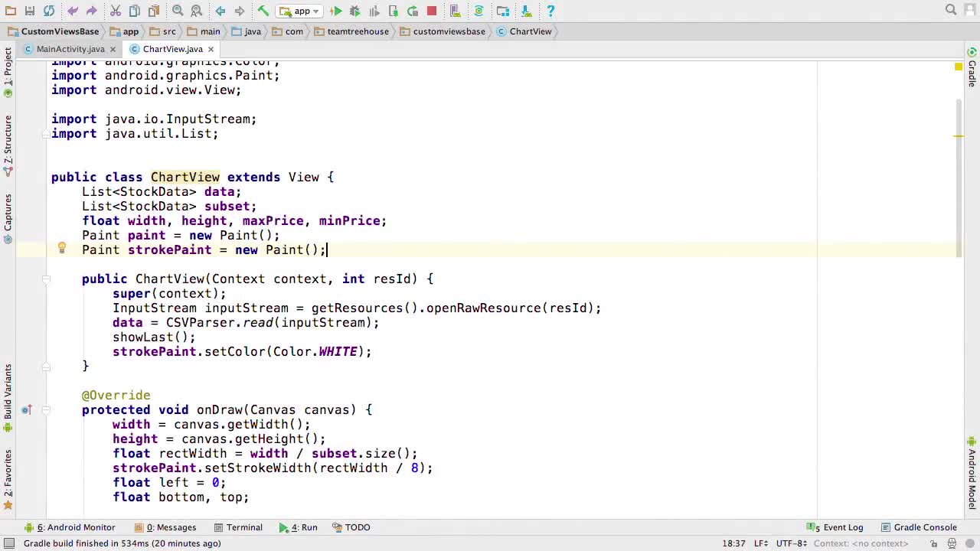Open the Gradle side panel
980x551 pixels.
tap(972, 67)
